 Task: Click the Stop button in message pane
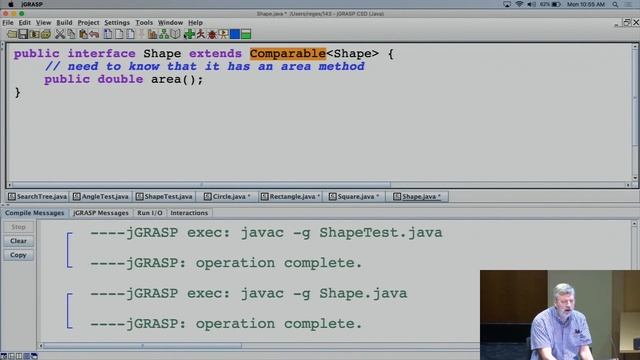[18, 227]
